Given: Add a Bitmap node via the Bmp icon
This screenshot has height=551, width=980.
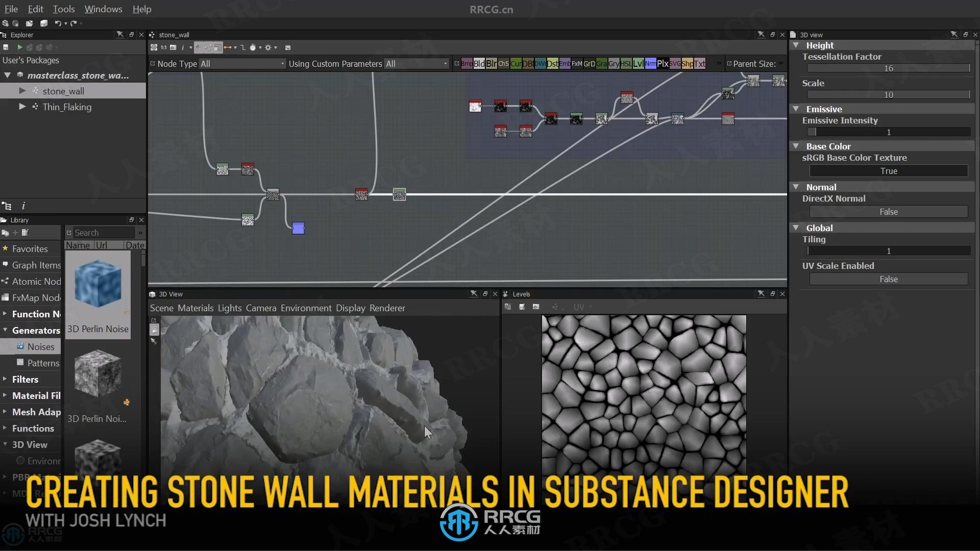Looking at the screenshot, I should pos(467,64).
